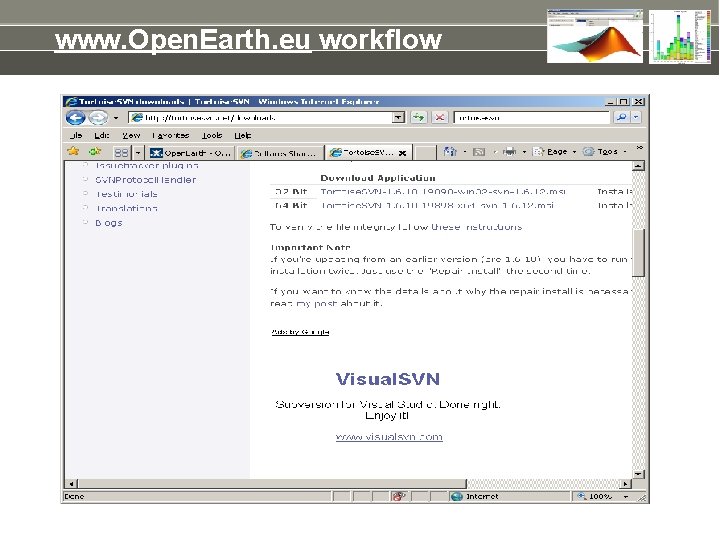Click the empty New Tab button
This screenshot has height=540, width=720.
pos(426,153)
